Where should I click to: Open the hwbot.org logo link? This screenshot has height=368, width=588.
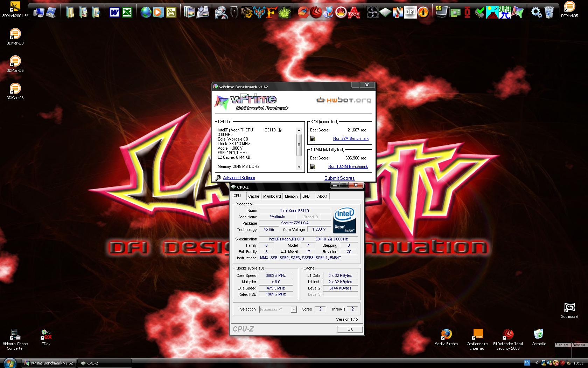click(343, 100)
